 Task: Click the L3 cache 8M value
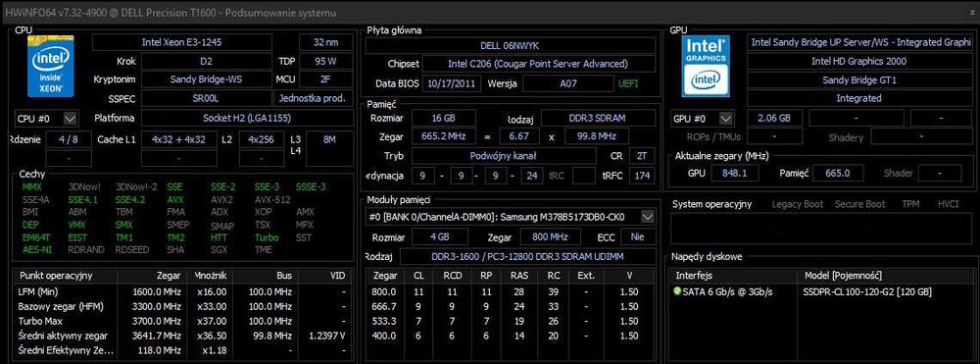tap(329, 139)
